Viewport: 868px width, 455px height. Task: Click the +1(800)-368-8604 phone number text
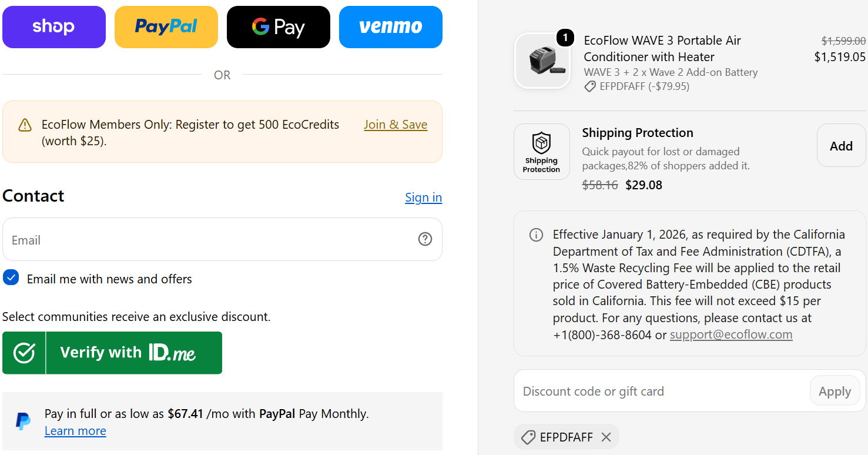(602, 335)
